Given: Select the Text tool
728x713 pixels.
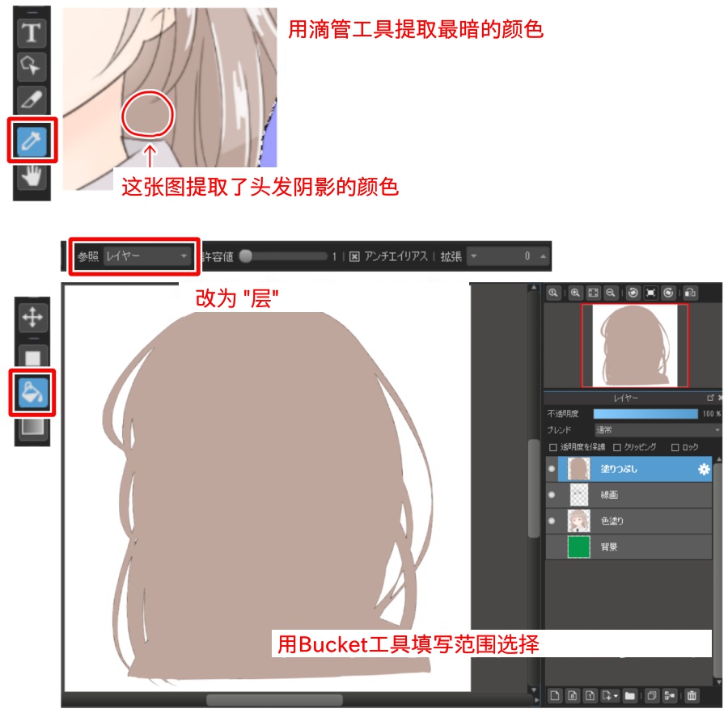Looking at the screenshot, I should 32,33.
